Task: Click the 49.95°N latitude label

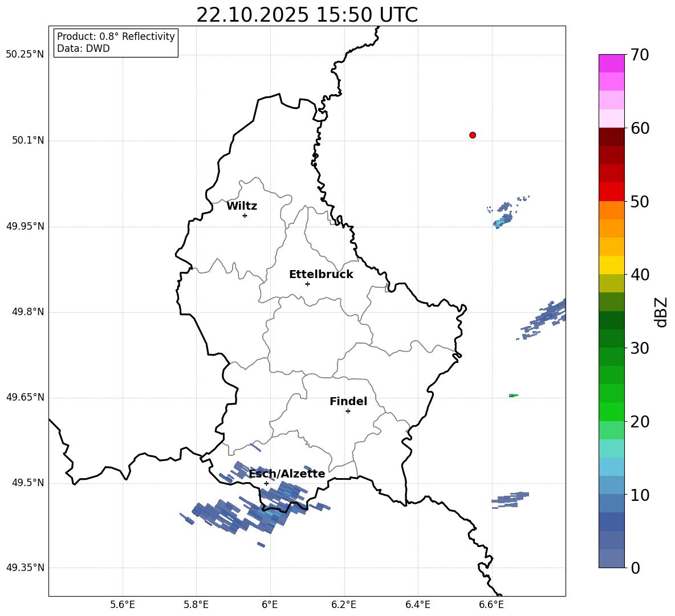Action: pos(25,226)
